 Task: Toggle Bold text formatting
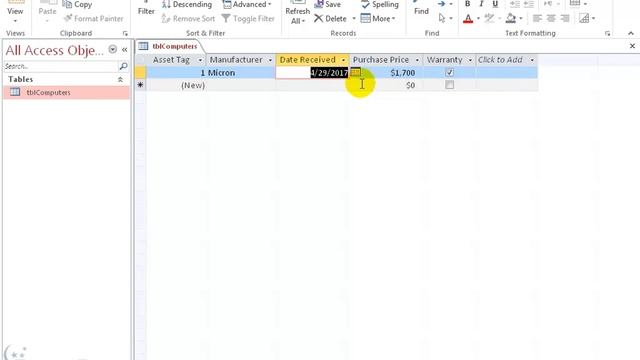(467, 4)
